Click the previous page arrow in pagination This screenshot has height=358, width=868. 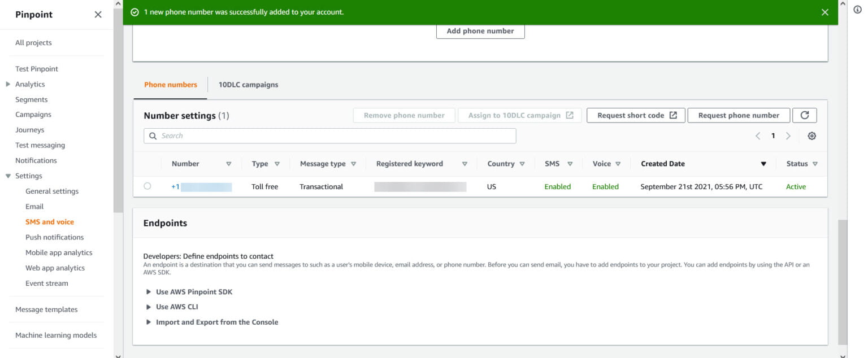click(x=758, y=136)
